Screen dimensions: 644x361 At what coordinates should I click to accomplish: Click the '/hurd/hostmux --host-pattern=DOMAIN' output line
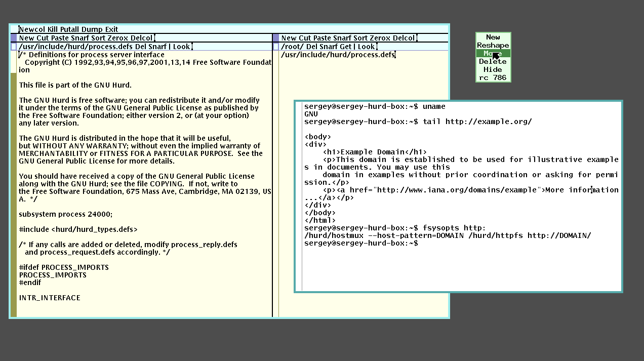click(x=448, y=235)
